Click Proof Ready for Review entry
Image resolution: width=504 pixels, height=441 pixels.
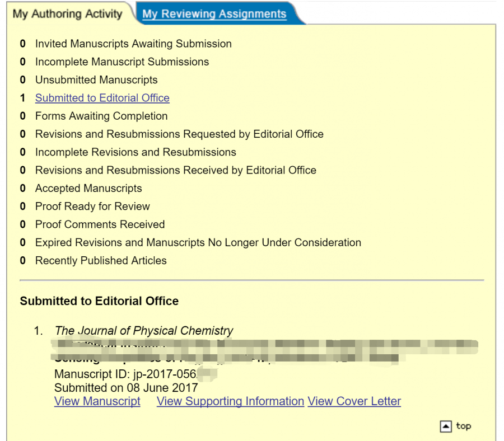click(x=92, y=207)
